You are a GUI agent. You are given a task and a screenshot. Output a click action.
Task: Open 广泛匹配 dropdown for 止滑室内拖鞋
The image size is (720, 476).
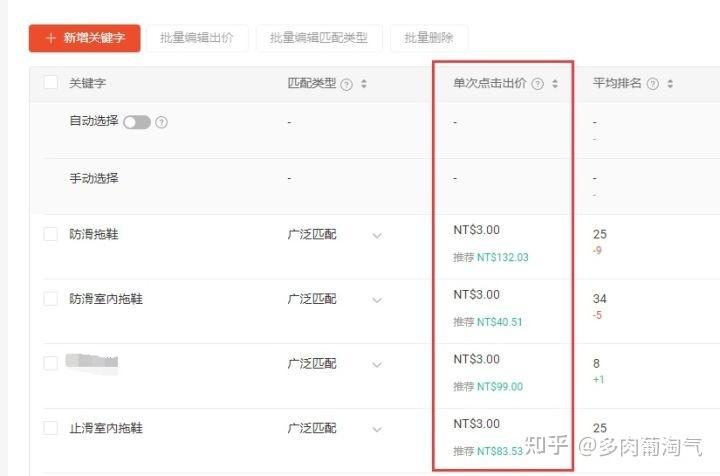(335, 429)
